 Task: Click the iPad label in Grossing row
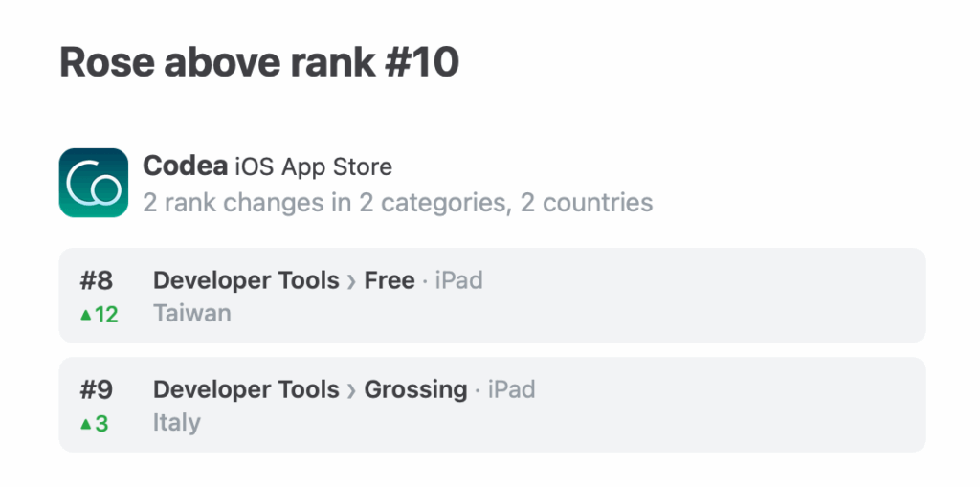[x=511, y=389]
